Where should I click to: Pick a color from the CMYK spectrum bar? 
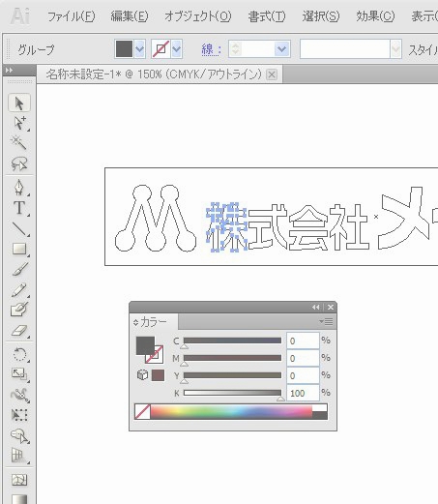pyautogui.click(x=231, y=412)
